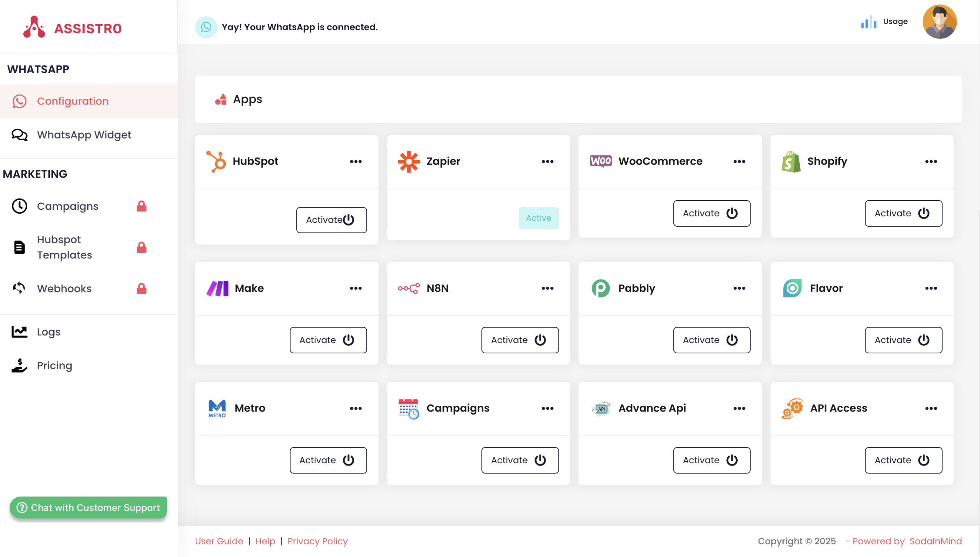This screenshot has height=557, width=980.
Task: Open three-dot menu on N8N card
Action: (x=547, y=288)
